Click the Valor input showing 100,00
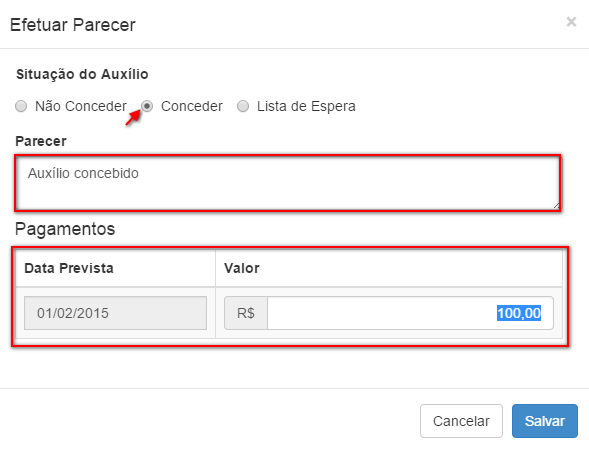The height and width of the screenshot is (450, 589). coord(410,313)
